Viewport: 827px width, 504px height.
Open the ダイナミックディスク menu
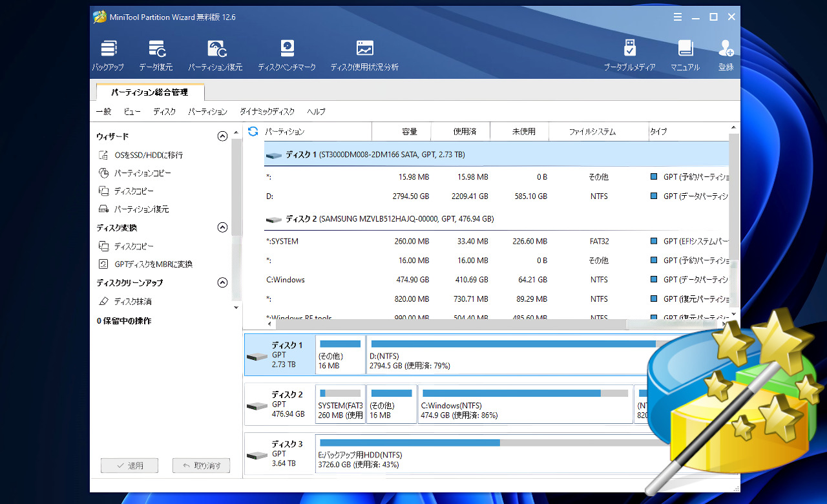pyautogui.click(x=267, y=112)
